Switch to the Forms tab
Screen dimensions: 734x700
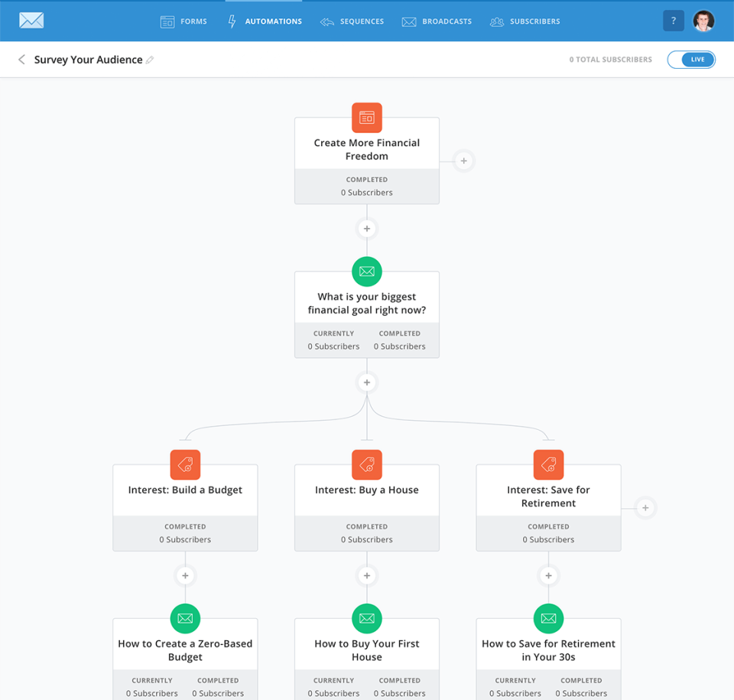click(x=183, y=21)
